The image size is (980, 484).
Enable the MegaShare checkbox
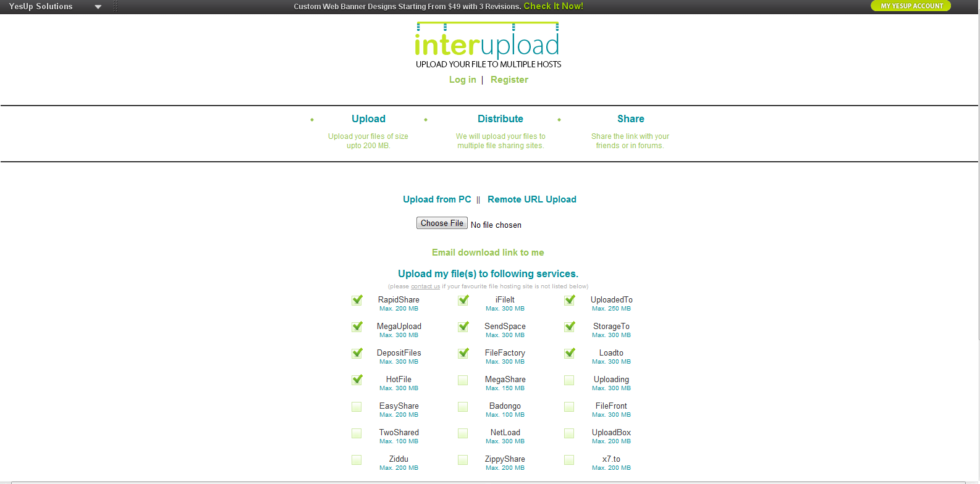[x=463, y=380]
